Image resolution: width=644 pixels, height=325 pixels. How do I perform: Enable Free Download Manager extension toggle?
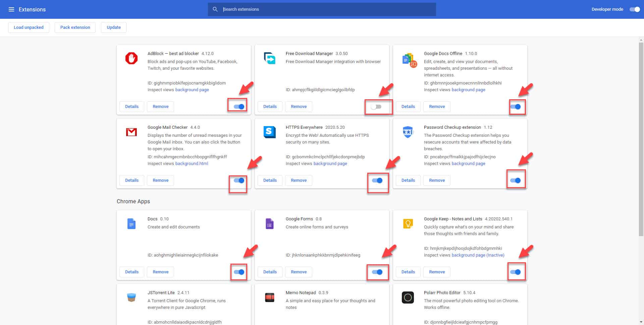click(376, 107)
